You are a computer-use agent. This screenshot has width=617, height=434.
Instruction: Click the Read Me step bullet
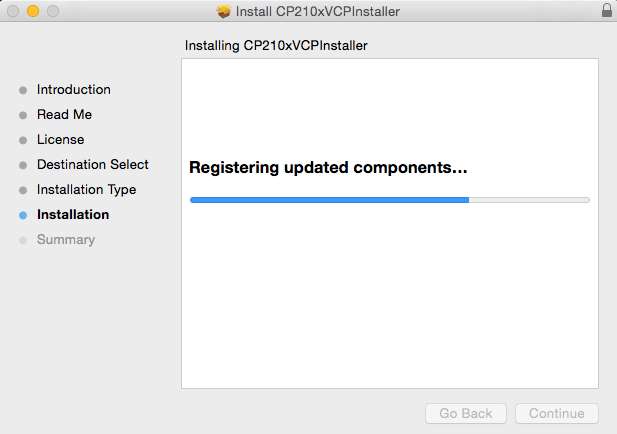[x=23, y=115]
